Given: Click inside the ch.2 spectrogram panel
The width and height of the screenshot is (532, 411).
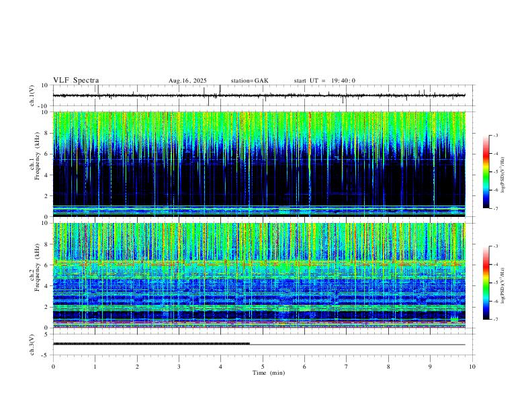Looking at the screenshot, I should (x=259, y=275).
